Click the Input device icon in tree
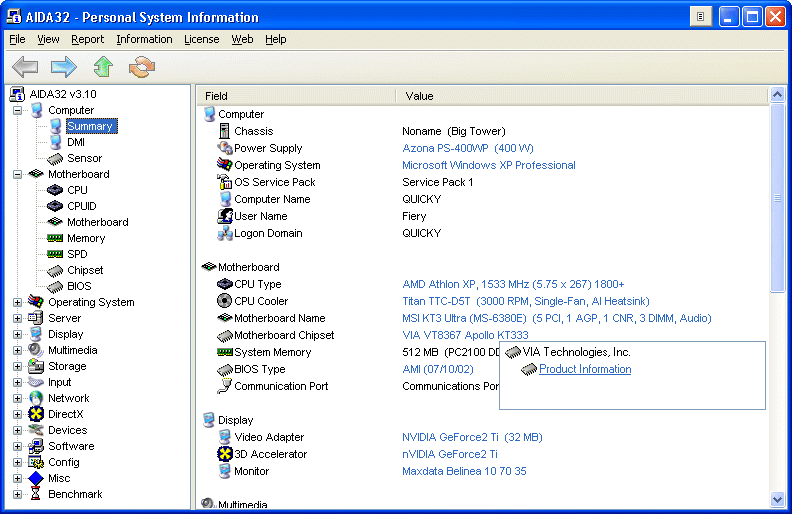The height and width of the screenshot is (514, 792). coord(36,382)
